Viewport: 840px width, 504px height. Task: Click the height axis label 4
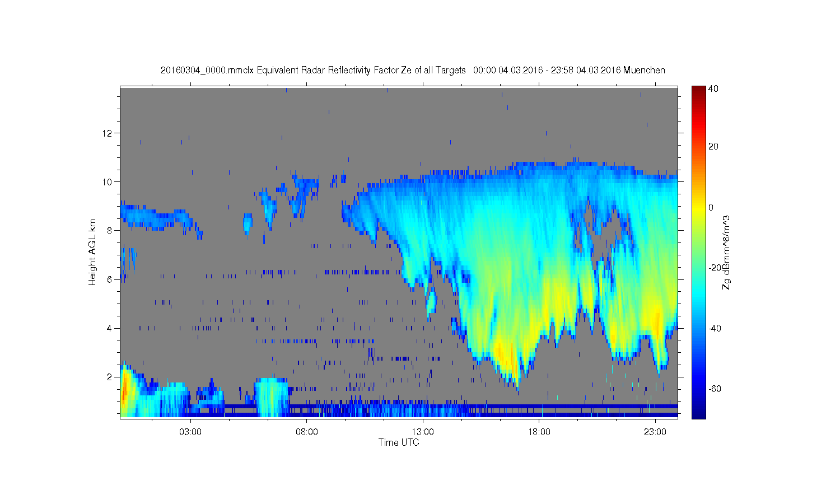110,328
